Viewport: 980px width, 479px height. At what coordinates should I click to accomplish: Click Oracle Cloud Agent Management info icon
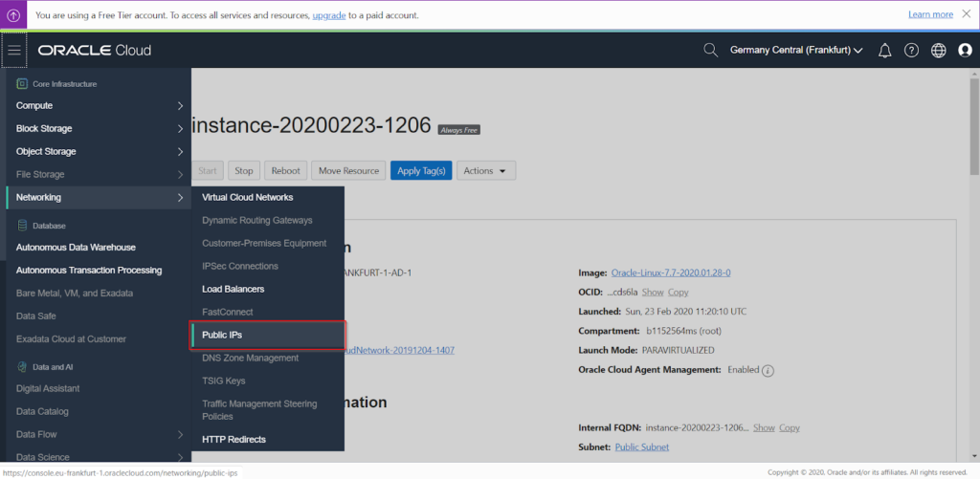click(x=768, y=370)
